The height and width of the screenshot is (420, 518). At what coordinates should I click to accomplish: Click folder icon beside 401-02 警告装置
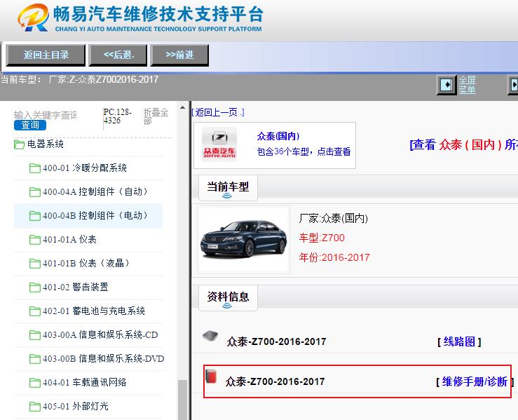coord(34,287)
